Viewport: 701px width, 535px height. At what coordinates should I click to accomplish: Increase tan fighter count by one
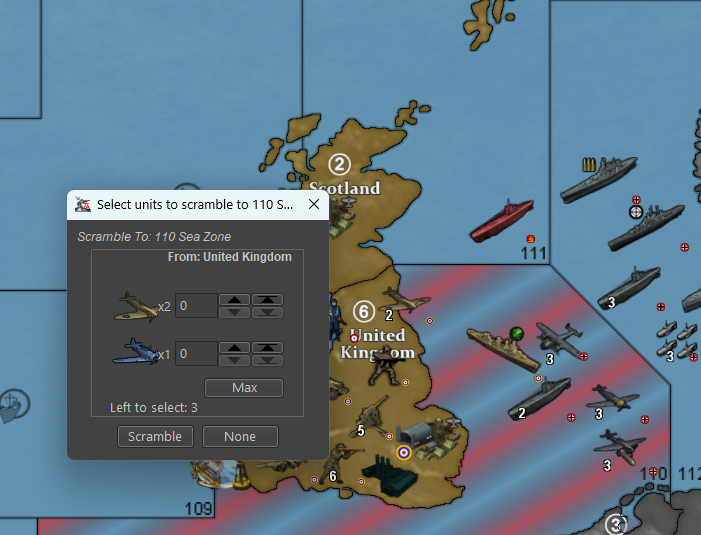[x=233, y=299]
